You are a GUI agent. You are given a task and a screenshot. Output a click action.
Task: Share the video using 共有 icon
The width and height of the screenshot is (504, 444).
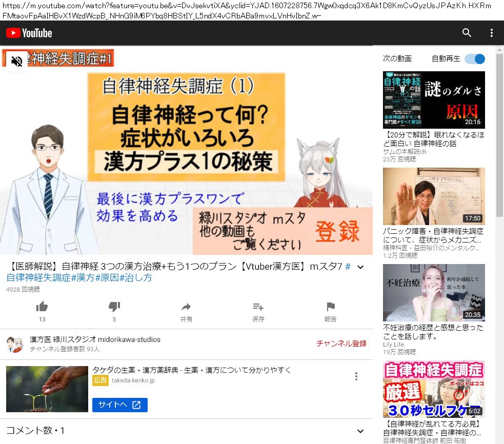pyautogui.click(x=186, y=307)
